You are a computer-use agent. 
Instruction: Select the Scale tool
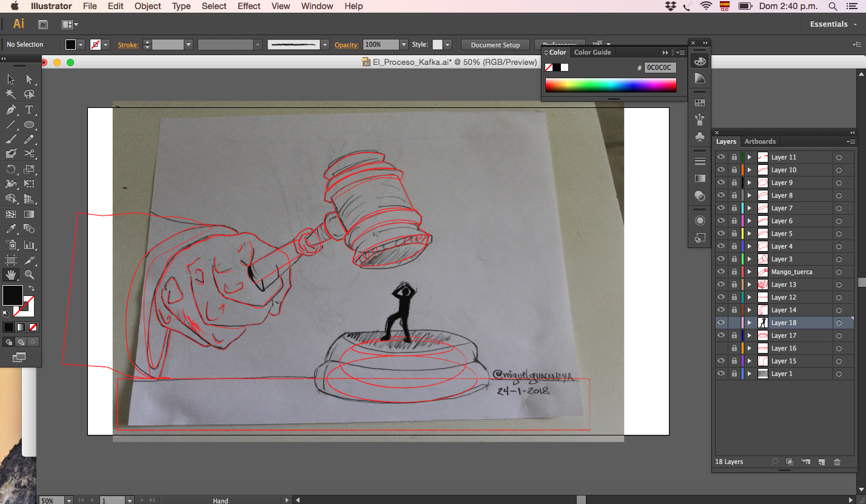29,169
